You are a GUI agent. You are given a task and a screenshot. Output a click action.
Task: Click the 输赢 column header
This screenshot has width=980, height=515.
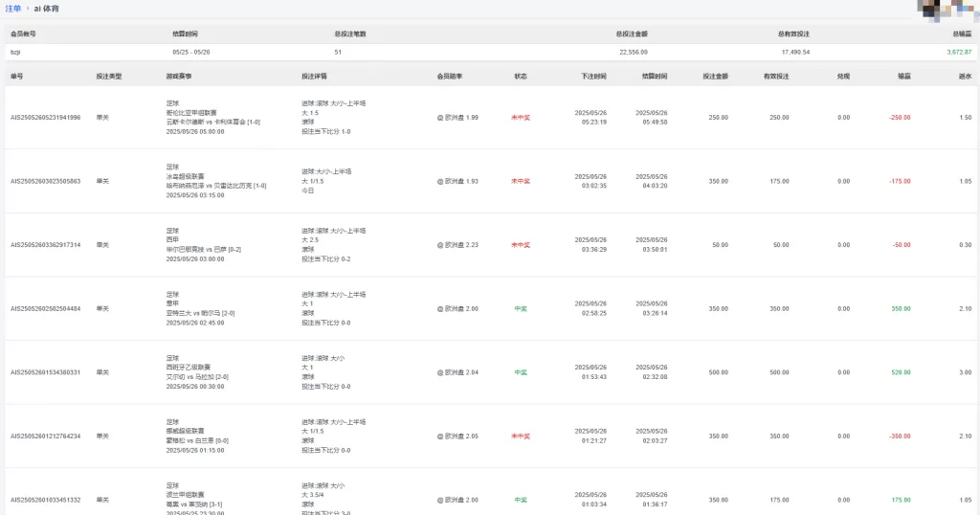[904, 77]
